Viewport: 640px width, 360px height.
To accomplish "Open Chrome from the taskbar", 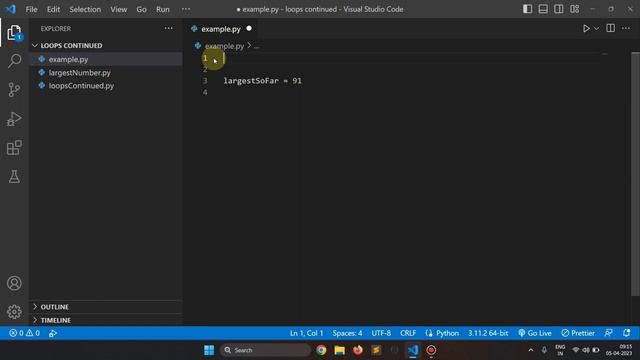I will (x=321, y=350).
